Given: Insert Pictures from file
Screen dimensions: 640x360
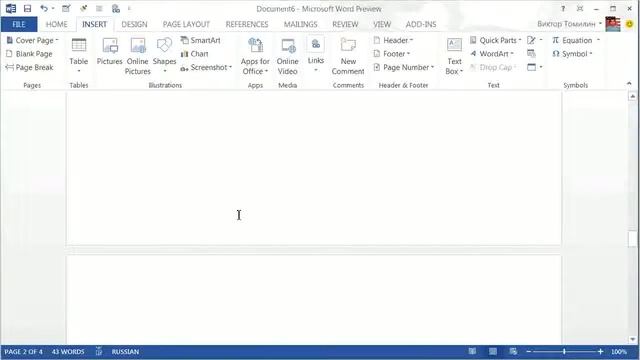Looking at the screenshot, I should (109, 52).
